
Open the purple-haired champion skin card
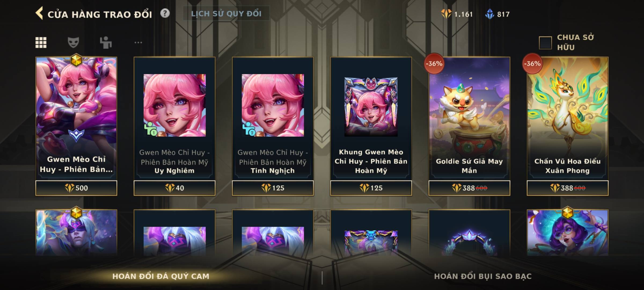point(567,233)
